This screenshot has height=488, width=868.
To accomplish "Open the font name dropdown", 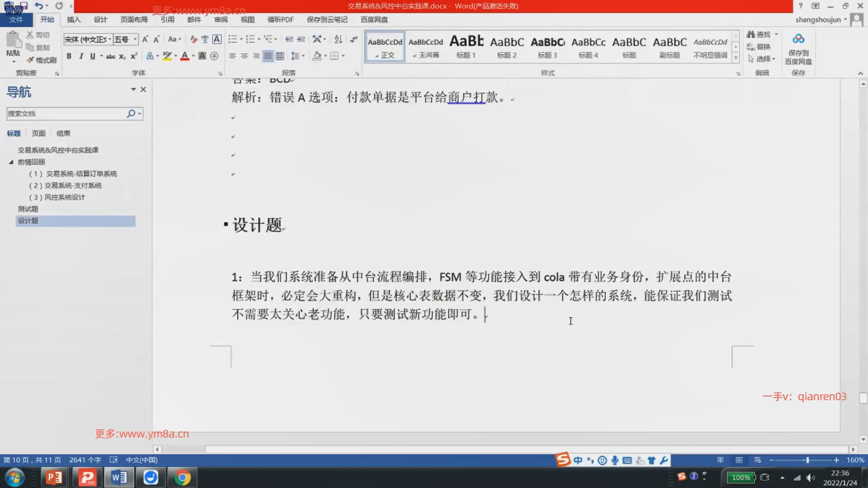I will [x=109, y=39].
